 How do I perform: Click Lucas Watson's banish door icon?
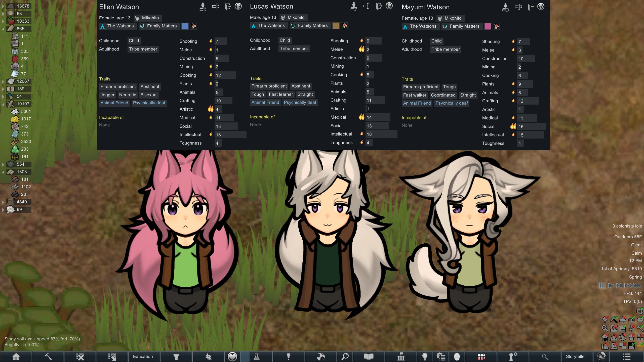point(379,6)
